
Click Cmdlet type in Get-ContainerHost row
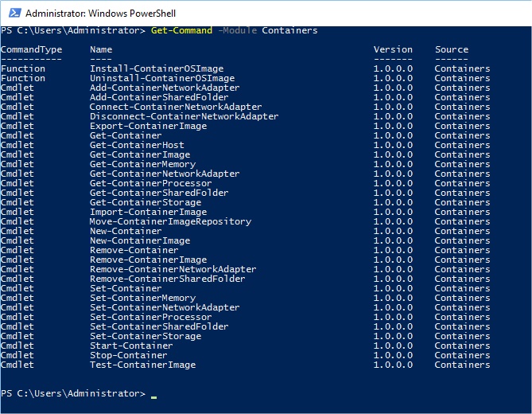[x=17, y=145]
